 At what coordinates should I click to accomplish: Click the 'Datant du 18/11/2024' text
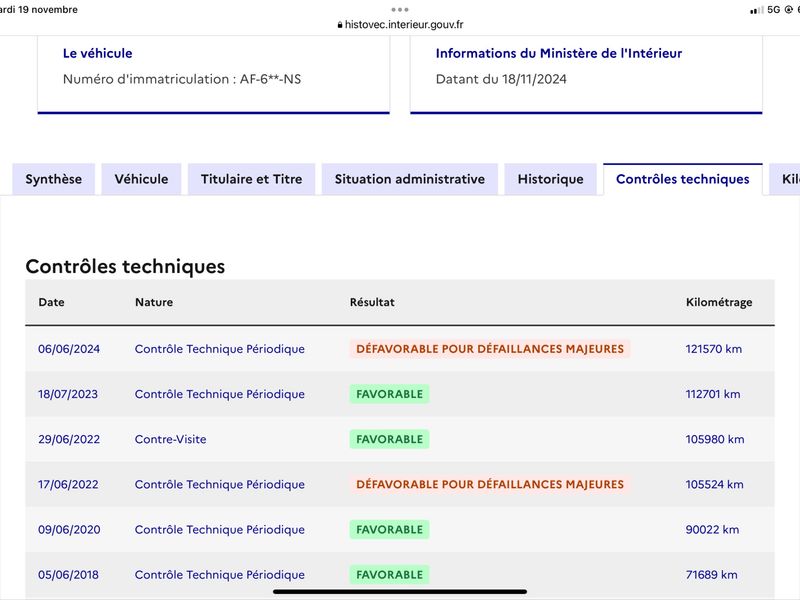tap(501, 79)
